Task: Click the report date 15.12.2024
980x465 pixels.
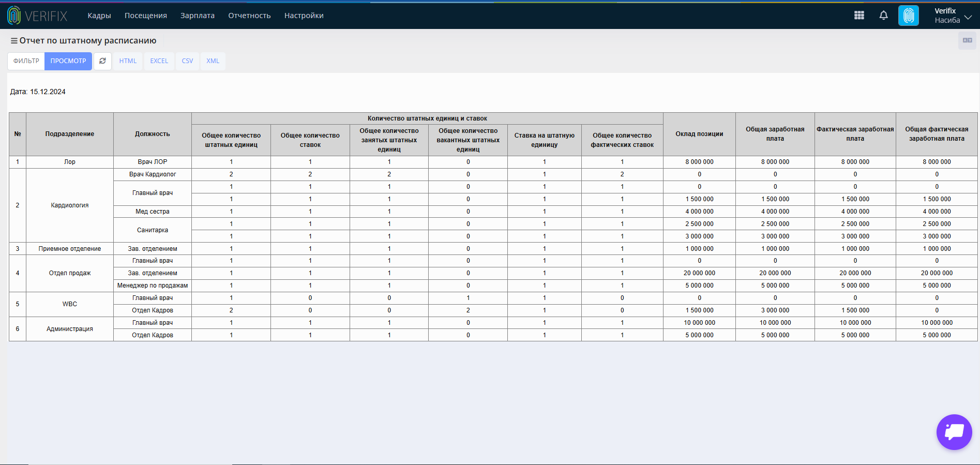Action: (x=48, y=92)
